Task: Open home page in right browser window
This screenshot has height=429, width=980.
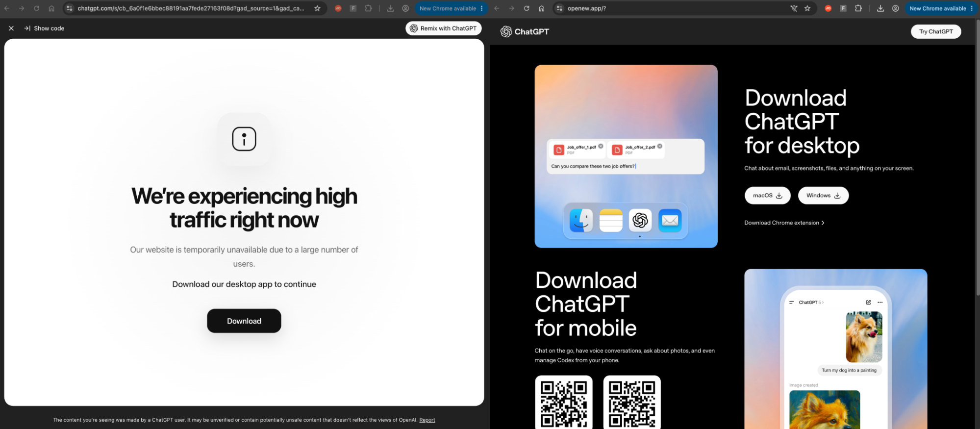Action: 541,8
